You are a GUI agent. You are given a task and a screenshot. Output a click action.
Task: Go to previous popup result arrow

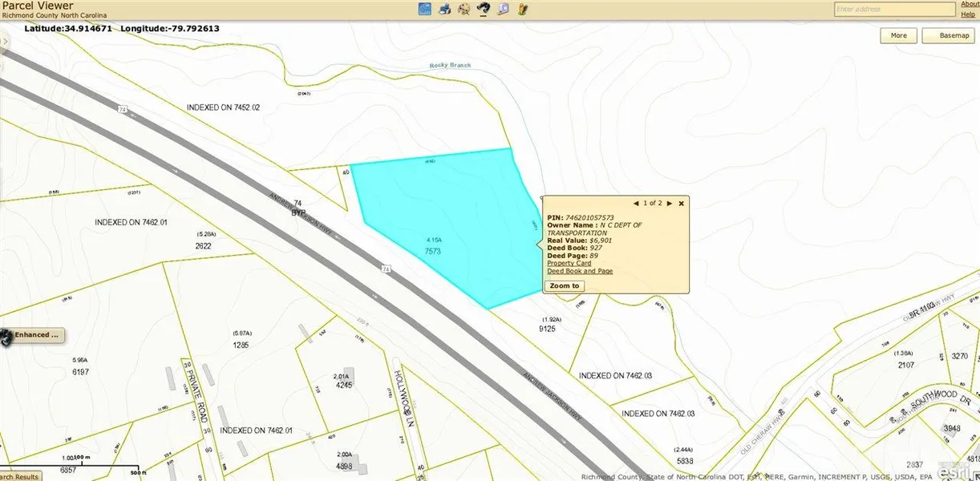click(637, 204)
